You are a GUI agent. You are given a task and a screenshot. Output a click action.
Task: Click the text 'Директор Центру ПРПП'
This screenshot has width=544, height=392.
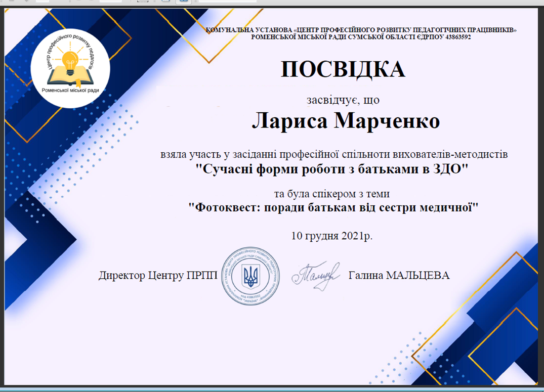[158, 276]
